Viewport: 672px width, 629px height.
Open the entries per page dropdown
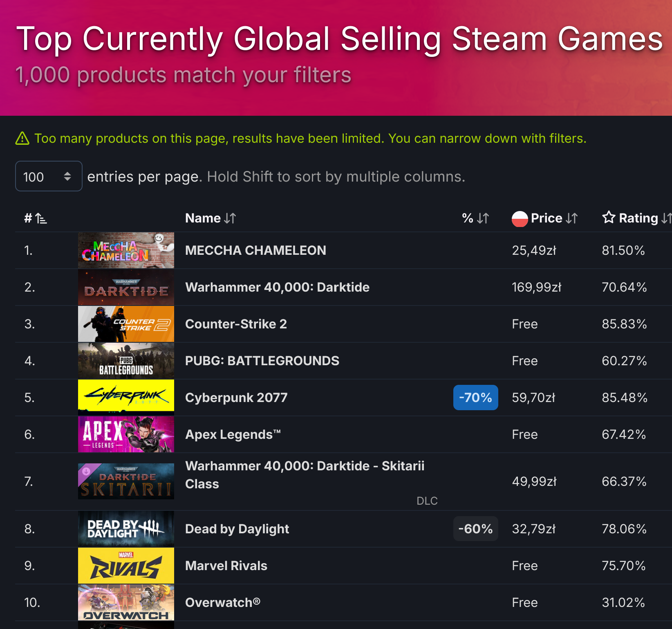[49, 176]
